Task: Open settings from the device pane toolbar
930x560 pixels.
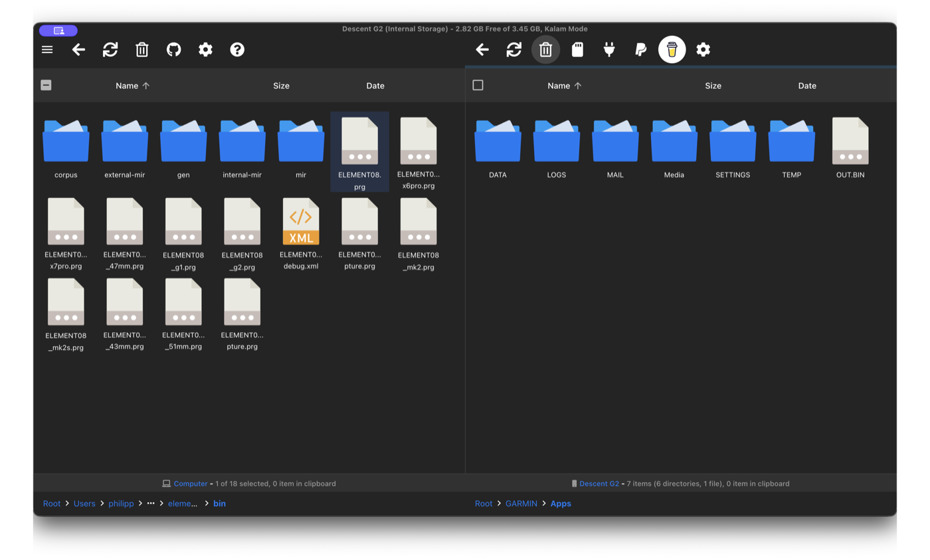Action: pyautogui.click(x=703, y=50)
